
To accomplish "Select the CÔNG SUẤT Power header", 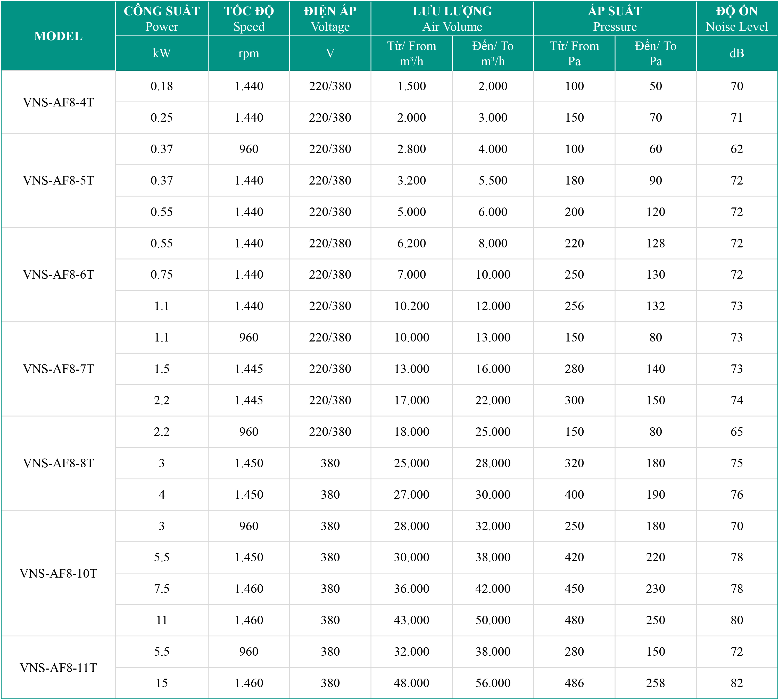I will point(162,19).
